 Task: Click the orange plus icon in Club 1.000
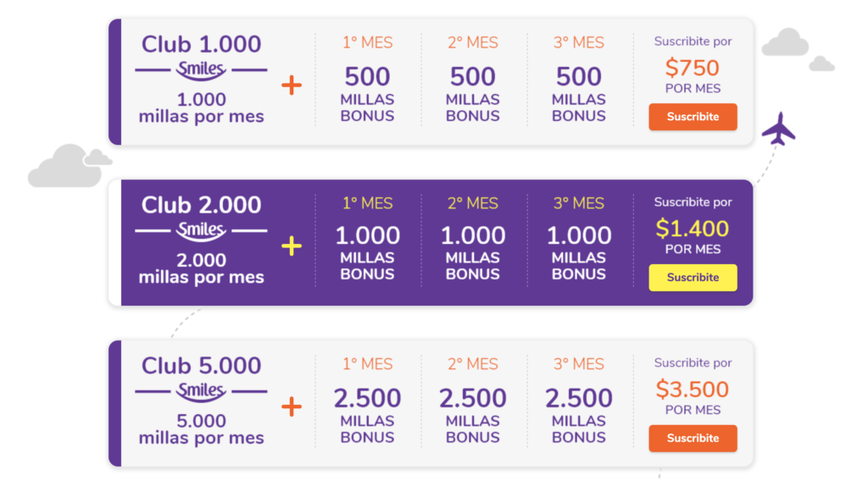tap(292, 86)
